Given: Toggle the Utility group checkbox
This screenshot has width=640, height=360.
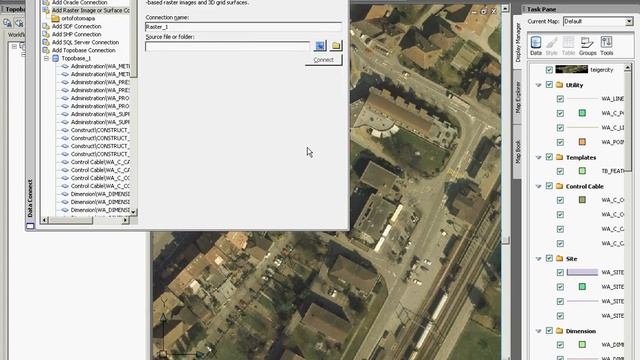Looking at the screenshot, I should click(x=549, y=85).
